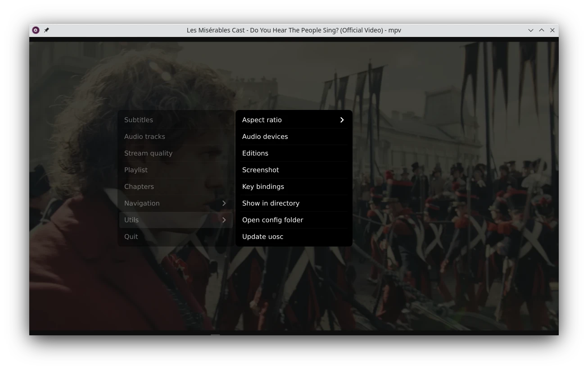Choose Stream quality in the menu

[148, 153]
